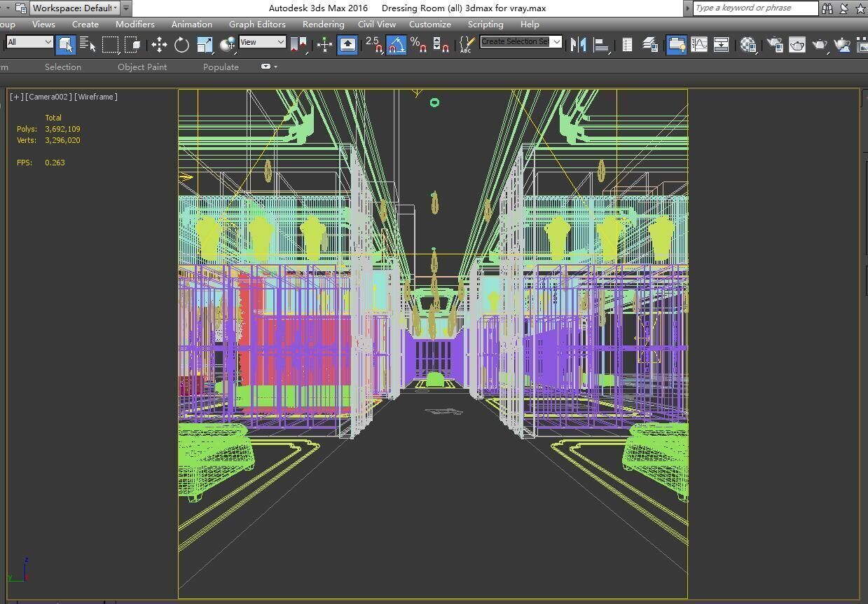
Task: Open the Modifiers menu
Action: 135,25
